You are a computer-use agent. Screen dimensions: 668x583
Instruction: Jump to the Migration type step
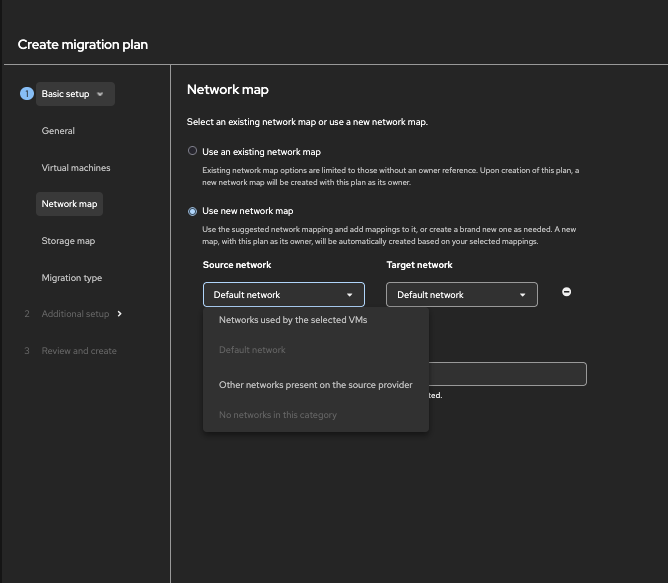72,278
